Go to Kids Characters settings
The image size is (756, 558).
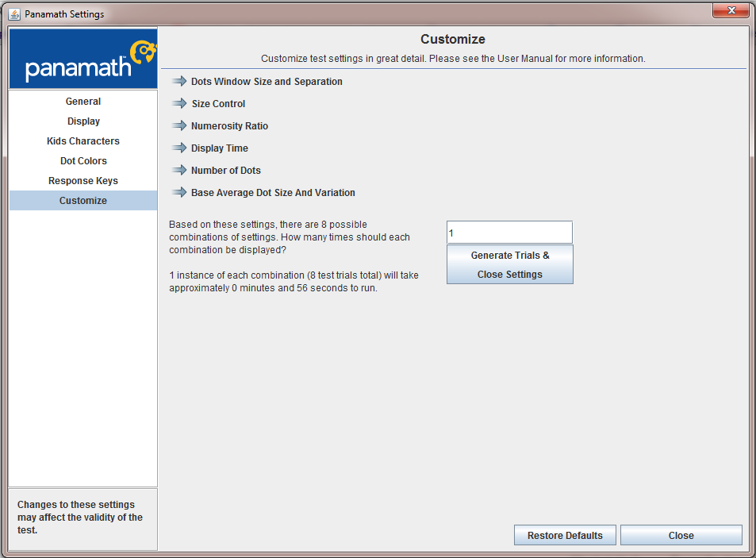(x=83, y=140)
